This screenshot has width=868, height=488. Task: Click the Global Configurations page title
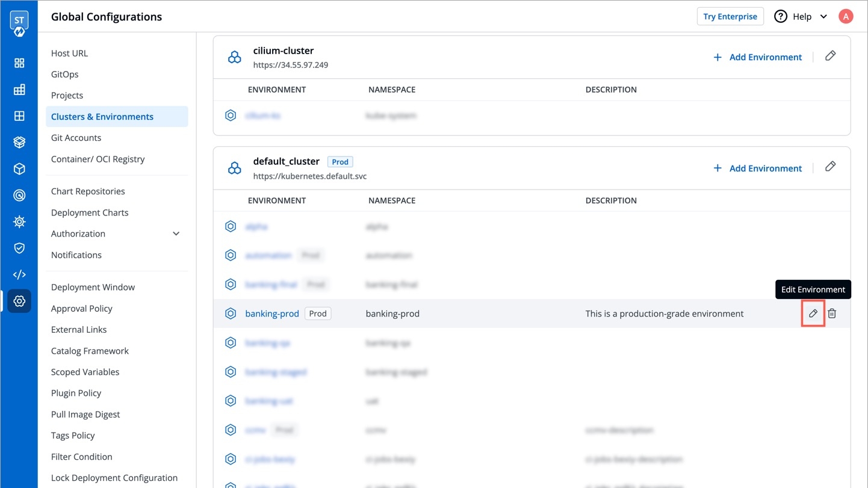tap(107, 17)
